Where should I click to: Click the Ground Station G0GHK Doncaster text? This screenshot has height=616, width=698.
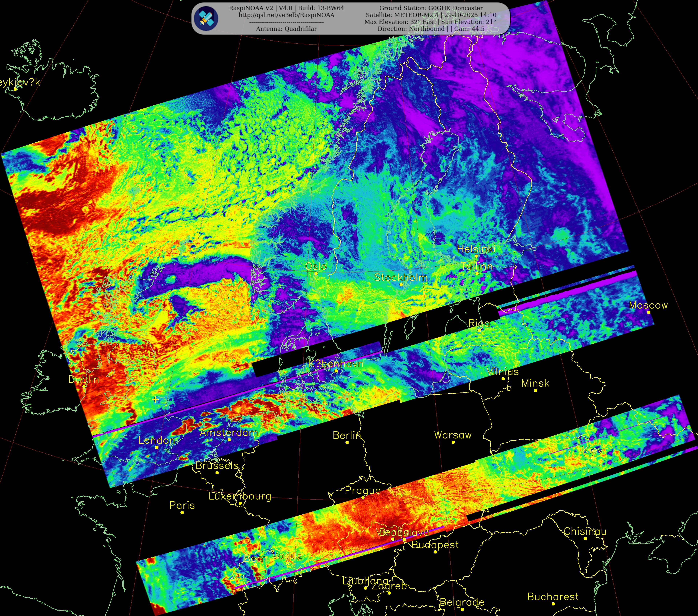[x=431, y=8]
